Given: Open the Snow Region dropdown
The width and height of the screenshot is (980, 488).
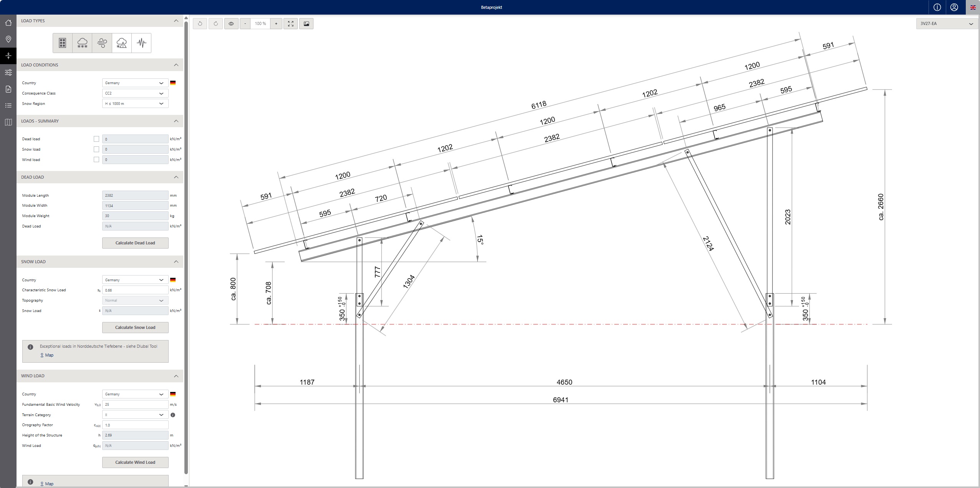Looking at the screenshot, I should point(135,104).
